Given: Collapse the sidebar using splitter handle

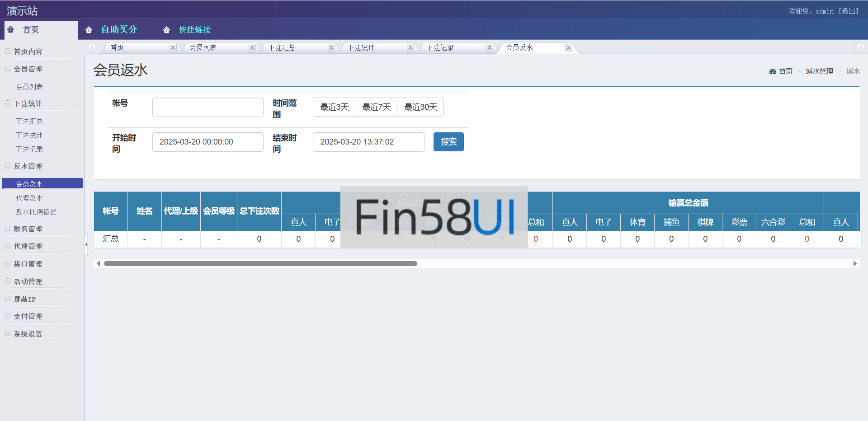Looking at the screenshot, I should tap(86, 244).
